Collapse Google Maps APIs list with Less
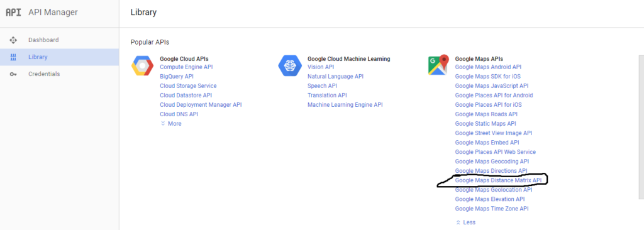 (465, 222)
